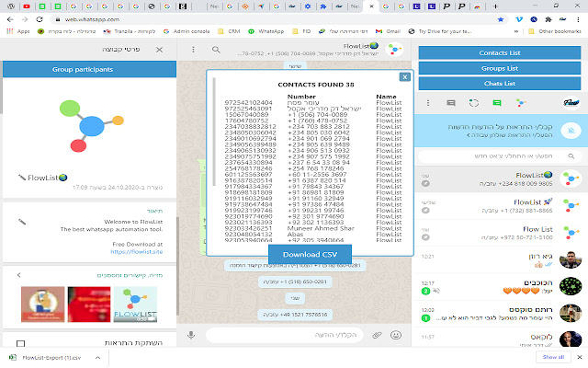Click the pencil icon to edit group description
This screenshot has width=588, height=368.
22,222
